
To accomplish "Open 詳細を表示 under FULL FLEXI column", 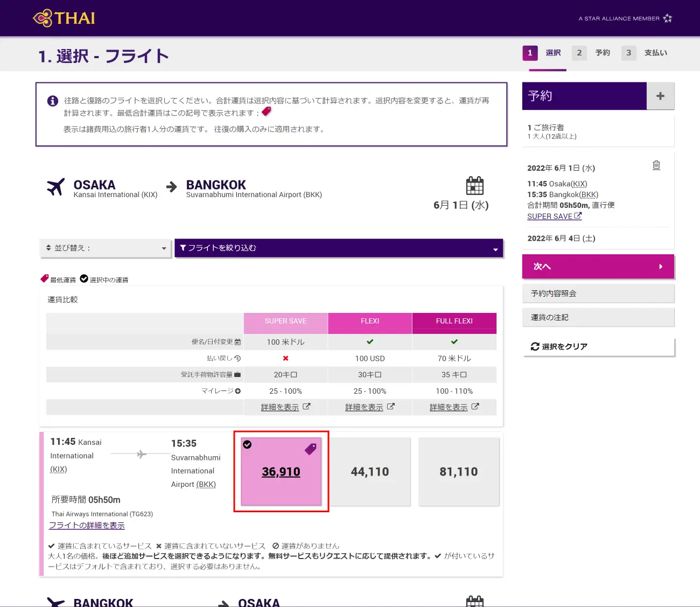I will 449,407.
